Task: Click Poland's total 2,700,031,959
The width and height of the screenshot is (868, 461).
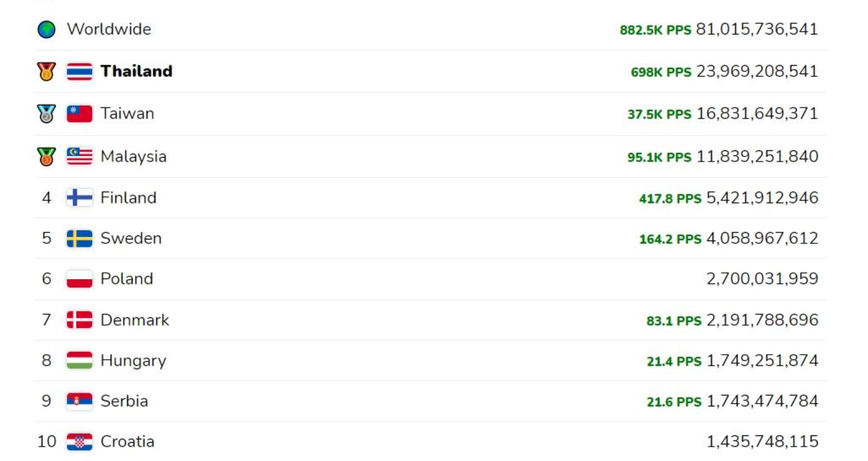Action: click(762, 279)
